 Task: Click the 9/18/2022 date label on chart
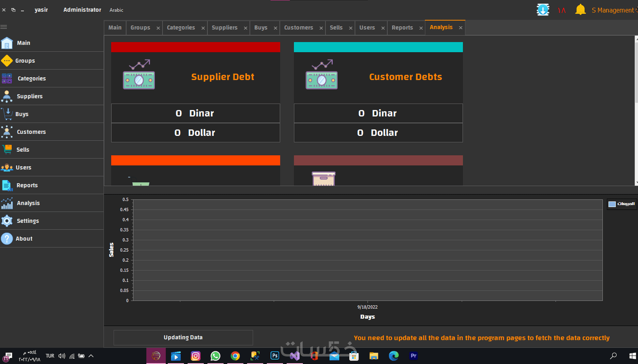tap(367, 307)
